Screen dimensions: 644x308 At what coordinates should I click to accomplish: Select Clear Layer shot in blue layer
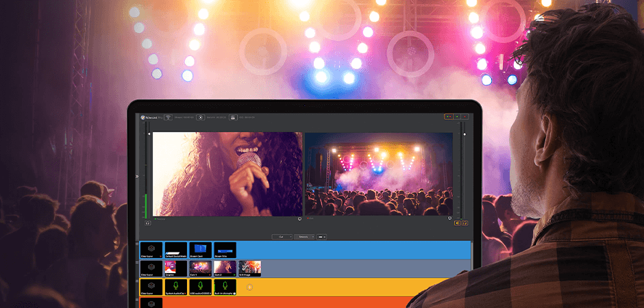pyautogui.click(x=151, y=250)
